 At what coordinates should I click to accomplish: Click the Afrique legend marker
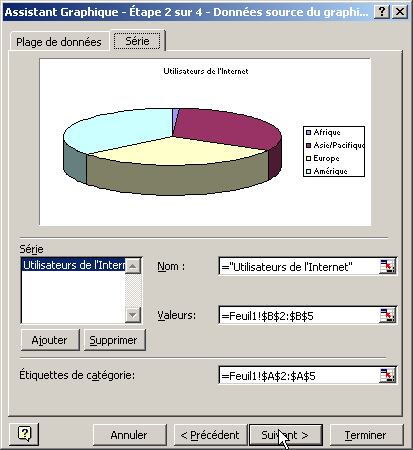(x=308, y=132)
